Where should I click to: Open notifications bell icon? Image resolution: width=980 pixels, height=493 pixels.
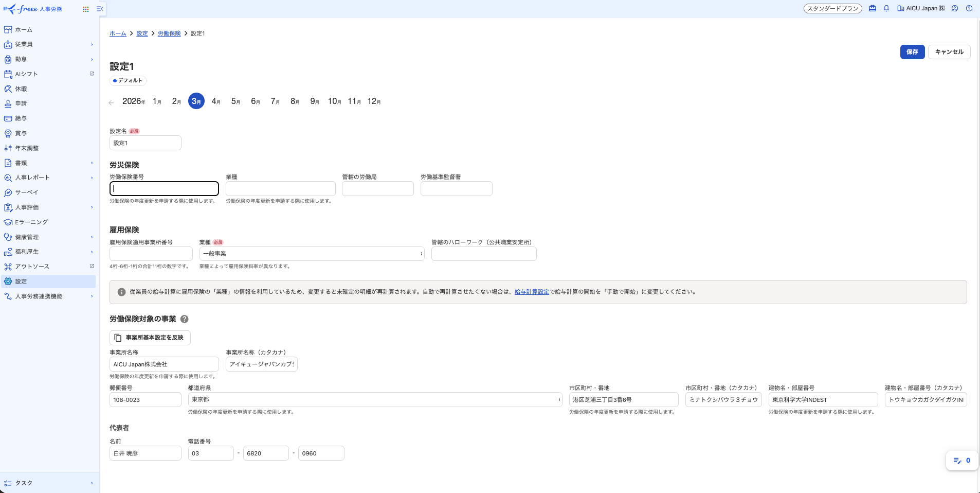point(886,8)
